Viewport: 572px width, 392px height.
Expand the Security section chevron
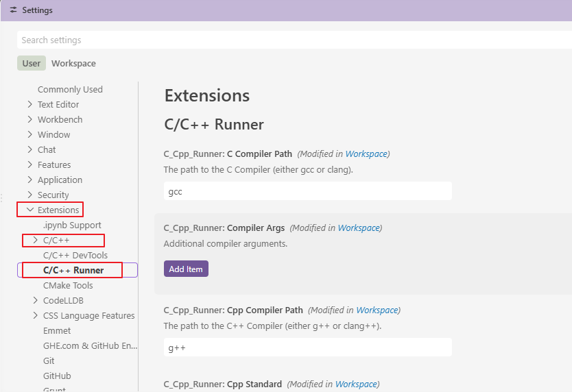(x=30, y=195)
